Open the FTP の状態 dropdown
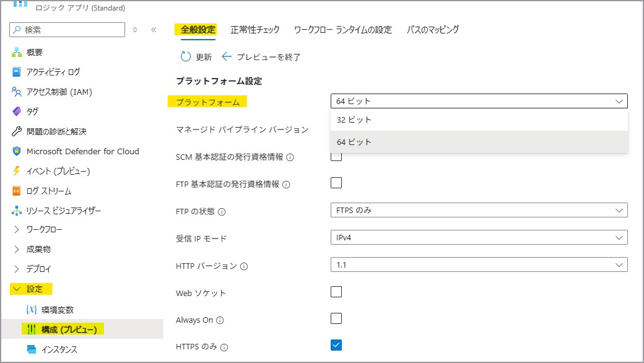 [479, 211]
